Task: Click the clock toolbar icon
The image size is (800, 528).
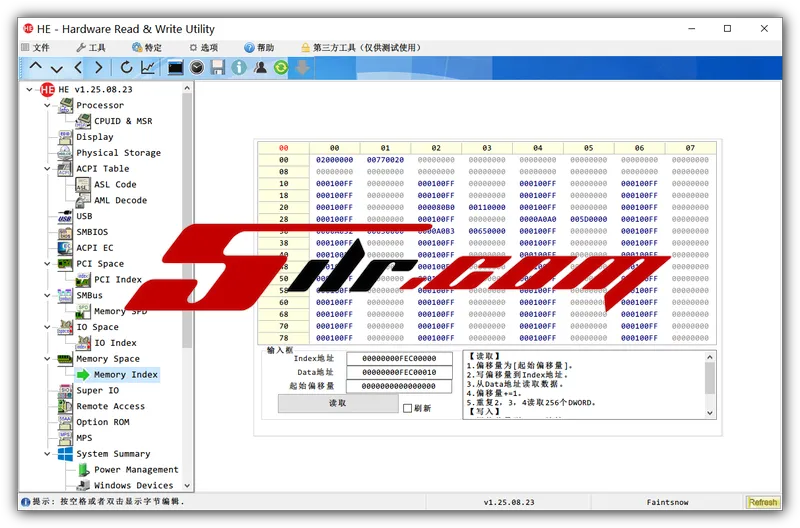Action: [x=196, y=67]
